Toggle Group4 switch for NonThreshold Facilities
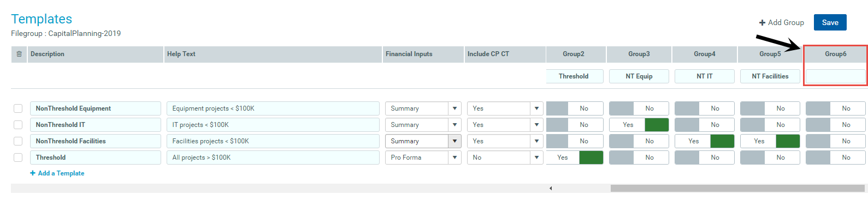 705,141
